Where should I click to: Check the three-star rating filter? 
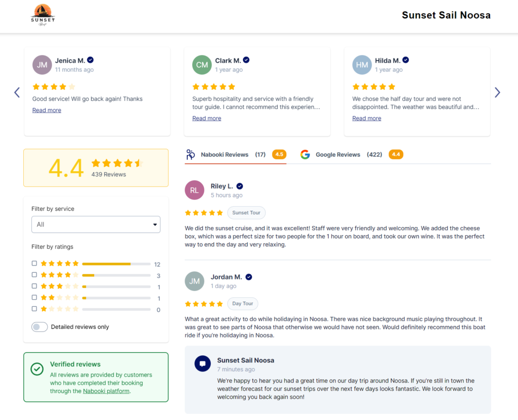(34, 286)
